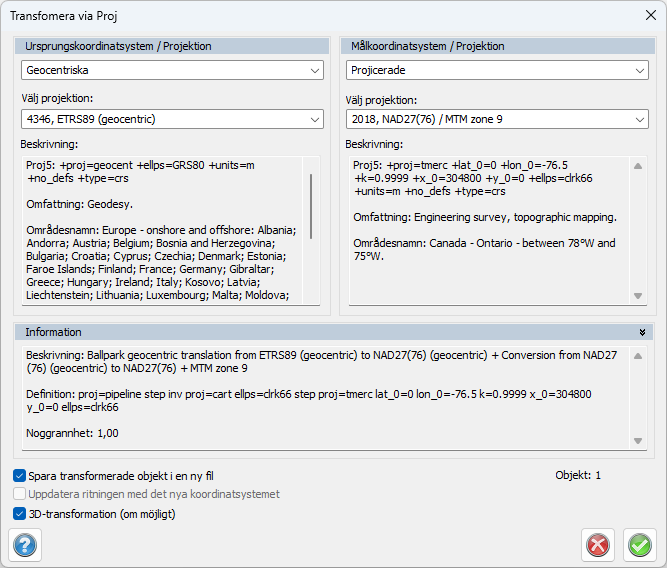The image size is (667, 568).
Task: Click the Information section header
Action: pyautogui.click(x=300, y=332)
